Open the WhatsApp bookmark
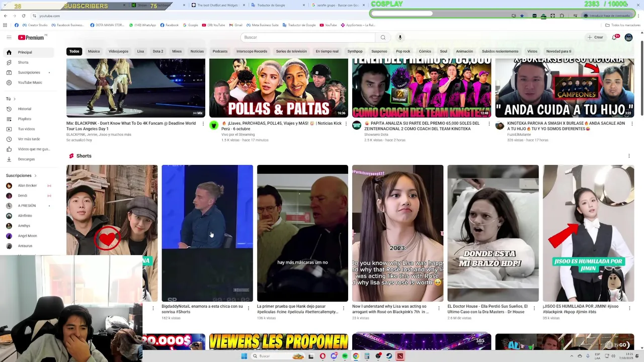Screen dimensions: 644x362 point(143,25)
